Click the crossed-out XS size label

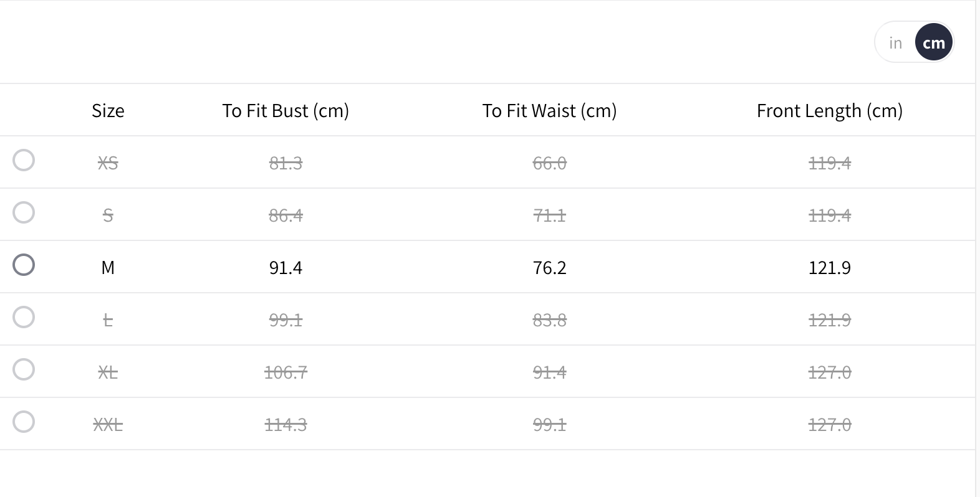coord(108,163)
